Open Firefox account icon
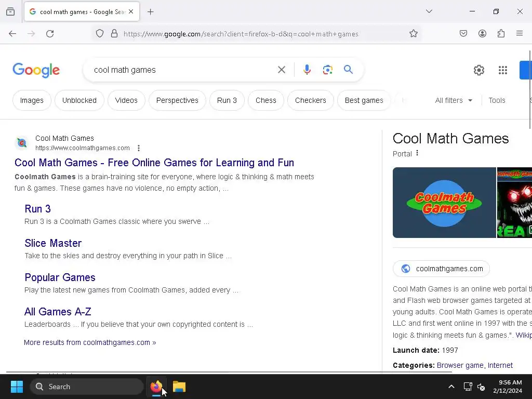The width and height of the screenshot is (532, 399). 482,34
